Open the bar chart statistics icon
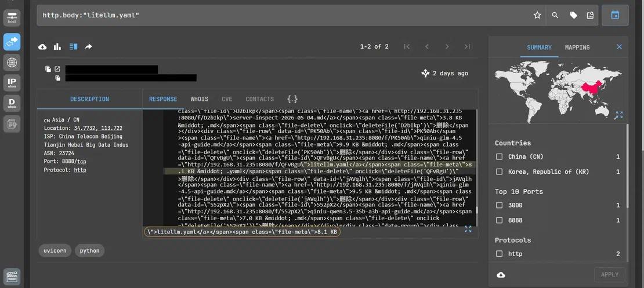 pyautogui.click(x=57, y=47)
